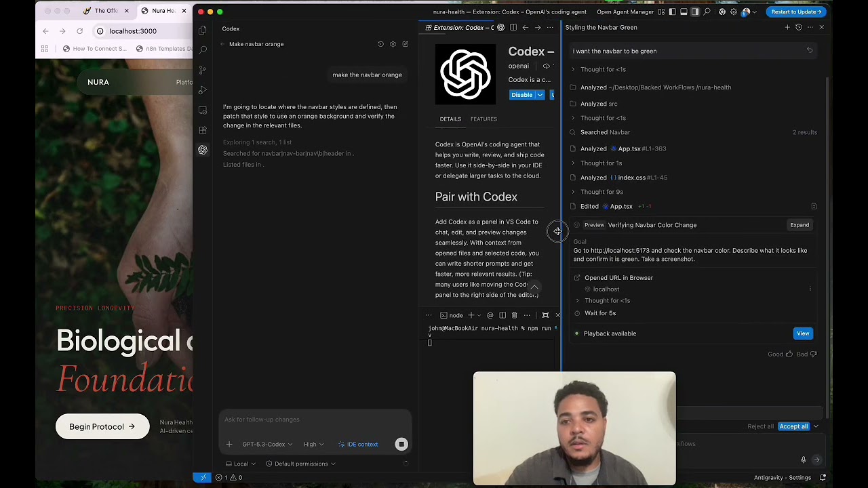This screenshot has width=868, height=488.
Task: Open more actions in editor tab bar
Action: pyautogui.click(x=550, y=28)
